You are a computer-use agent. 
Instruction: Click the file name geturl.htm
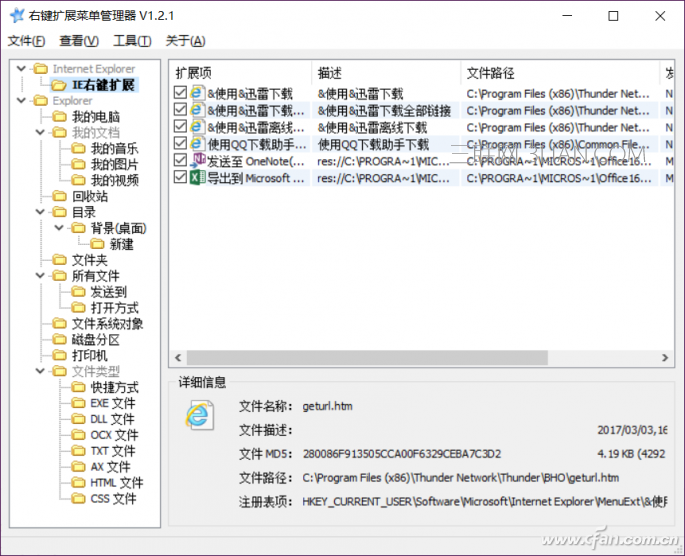pyautogui.click(x=327, y=406)
